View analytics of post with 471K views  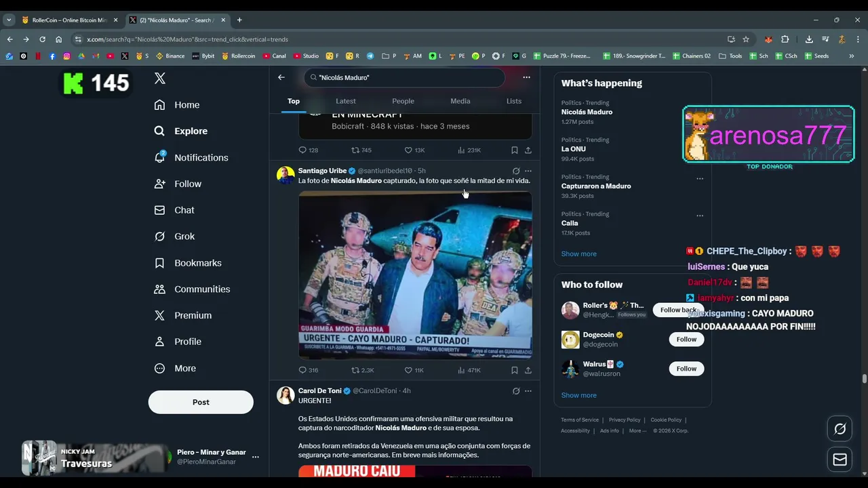(x=469, y=370)
